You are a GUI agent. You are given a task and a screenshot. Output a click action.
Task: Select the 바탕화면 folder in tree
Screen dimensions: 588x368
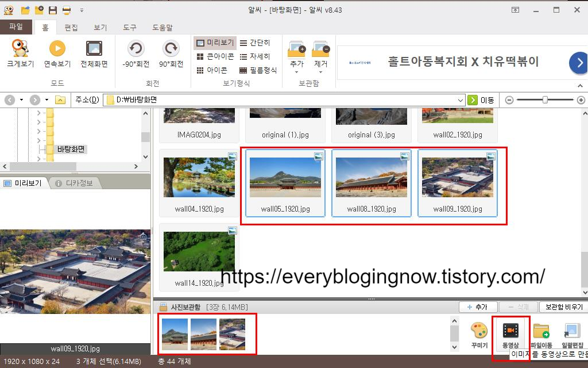pos(71,149)
